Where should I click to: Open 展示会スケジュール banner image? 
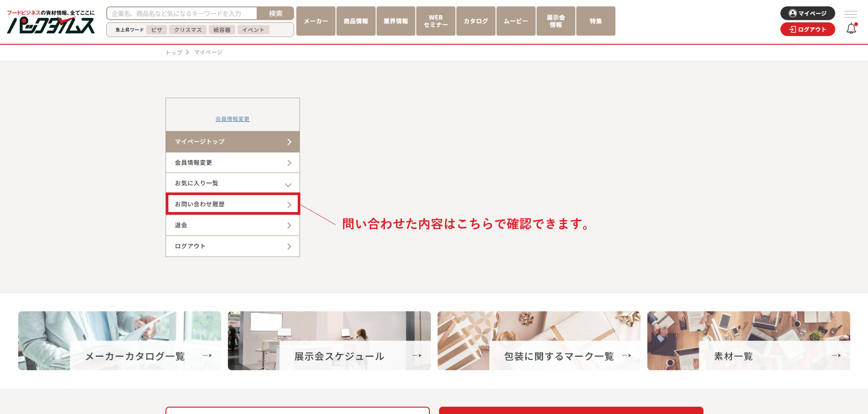click(329, 341)
